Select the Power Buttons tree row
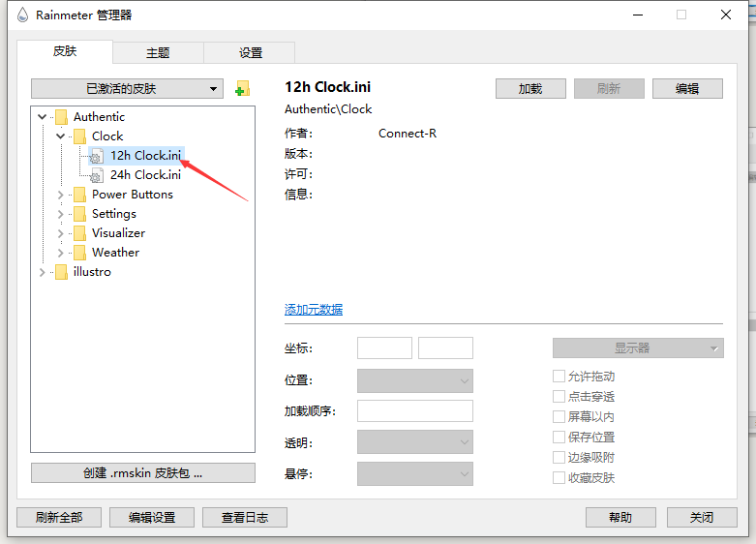The height and width of the screenshot is (544, 756). pos(133,195)
